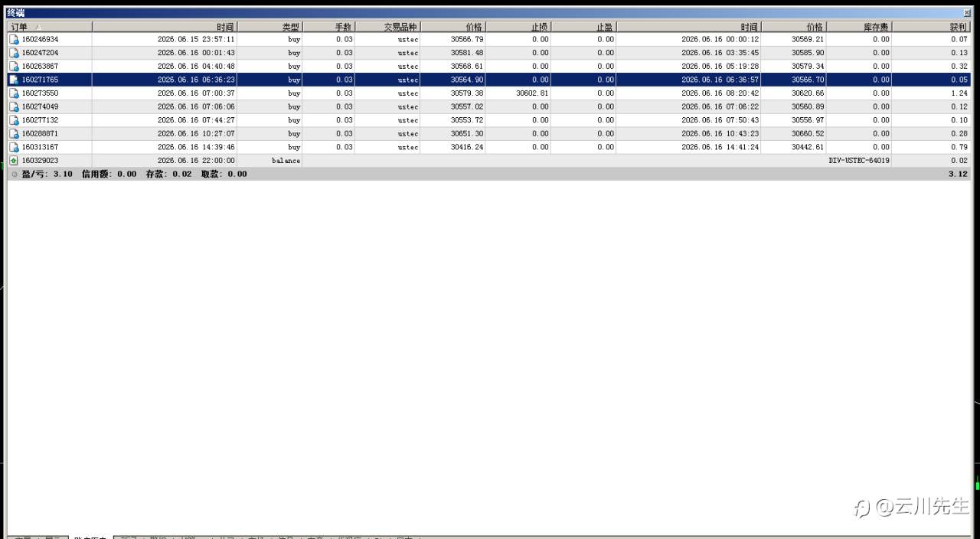Sort by the 手数 column header
The height and width of the screenshot is (539, 980).
(x=328, y=27)
